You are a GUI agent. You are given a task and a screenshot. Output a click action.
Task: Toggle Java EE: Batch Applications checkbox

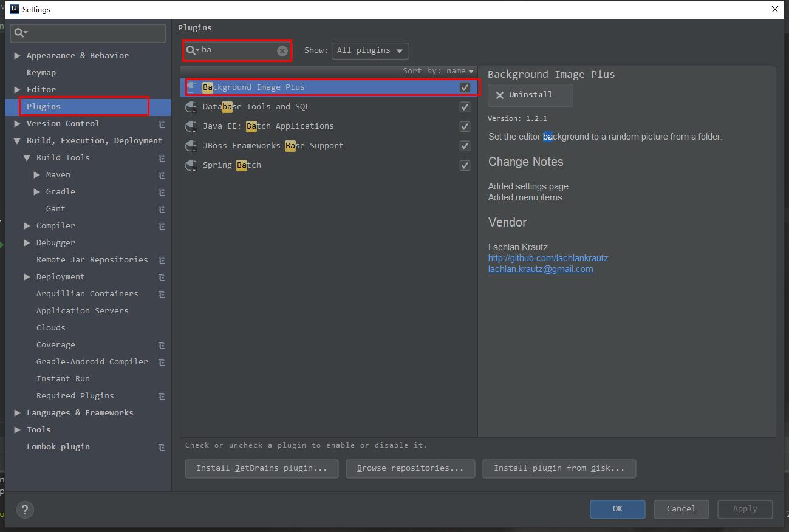point(465,126)
